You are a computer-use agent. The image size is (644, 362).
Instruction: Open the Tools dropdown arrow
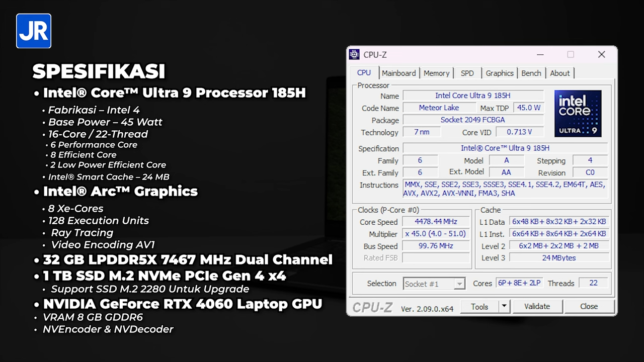(x=504, y=307)
